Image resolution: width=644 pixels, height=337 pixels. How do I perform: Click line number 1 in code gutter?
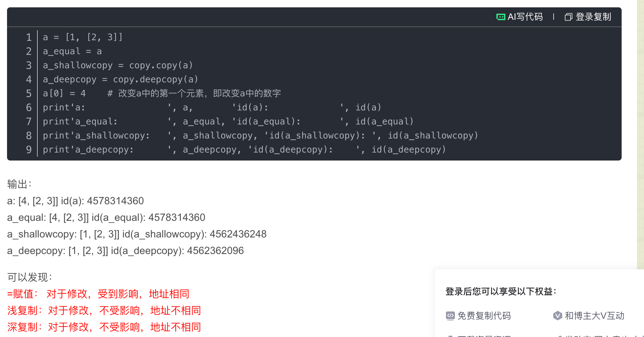(x=29, y=37)
